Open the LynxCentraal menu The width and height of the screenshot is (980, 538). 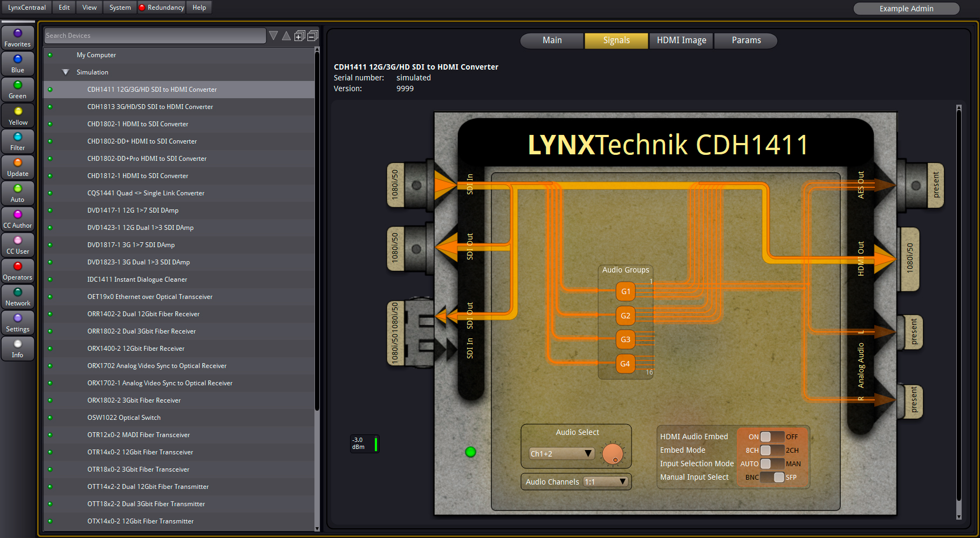pyautogui.click(x=27, y=8)
